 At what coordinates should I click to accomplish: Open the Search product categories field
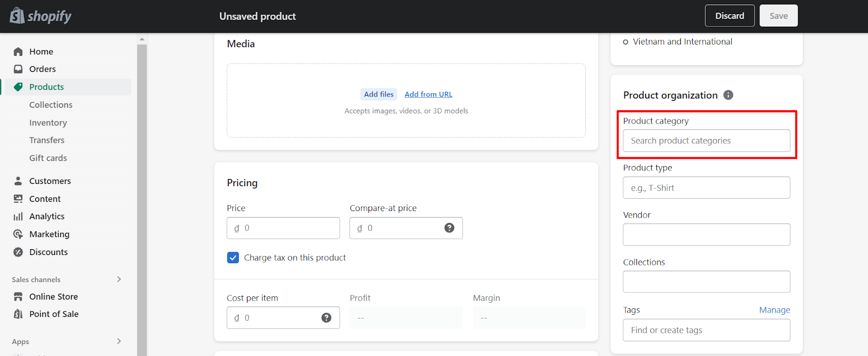(x=706, y=141)
